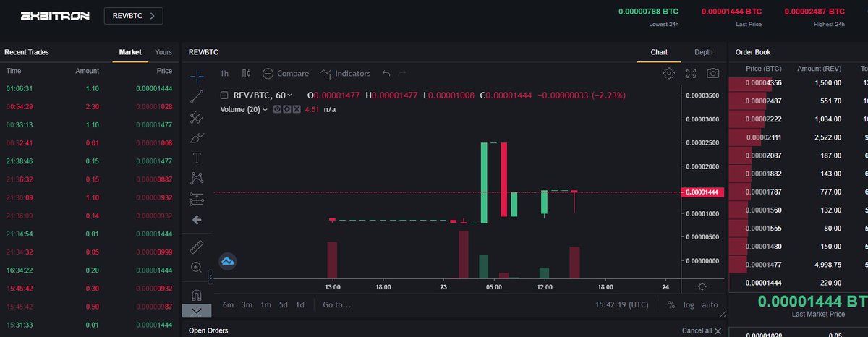868x337 pixels.
Task: Open the REV/BTC, 60 legend dropdown
Action: coord(289,95)
